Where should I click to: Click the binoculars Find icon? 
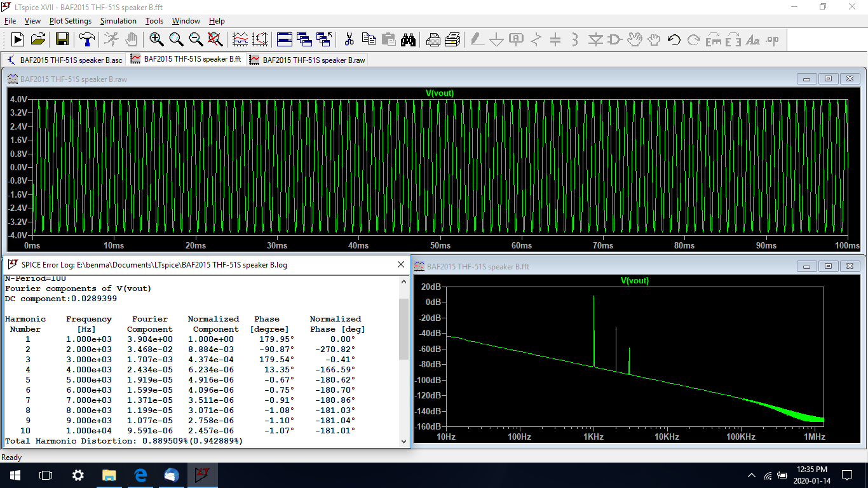[x=408, y=39]
